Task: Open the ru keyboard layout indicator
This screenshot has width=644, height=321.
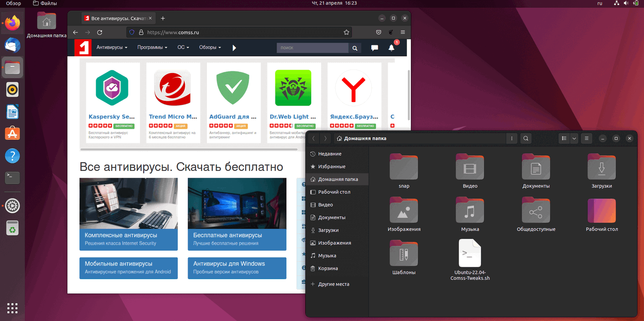Action: (x=600, y=3)
